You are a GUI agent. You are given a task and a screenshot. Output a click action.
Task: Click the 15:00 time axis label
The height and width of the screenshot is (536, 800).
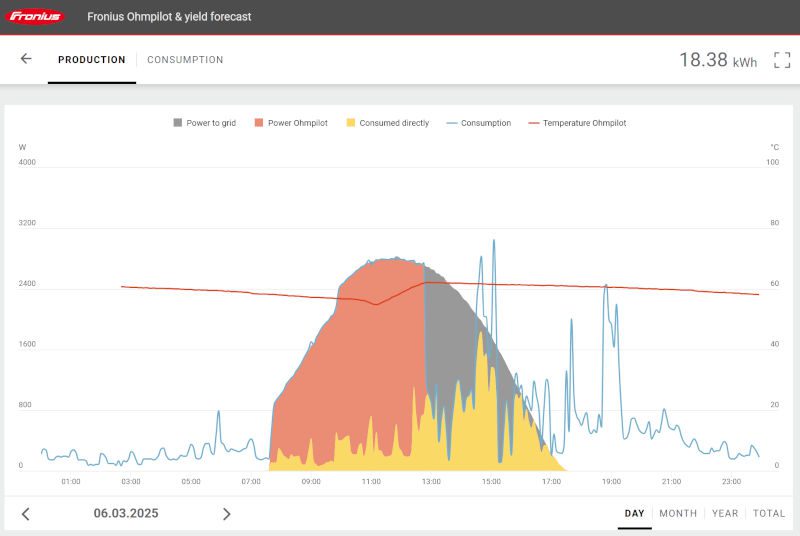pyautogui.click(x=491, y=481)
